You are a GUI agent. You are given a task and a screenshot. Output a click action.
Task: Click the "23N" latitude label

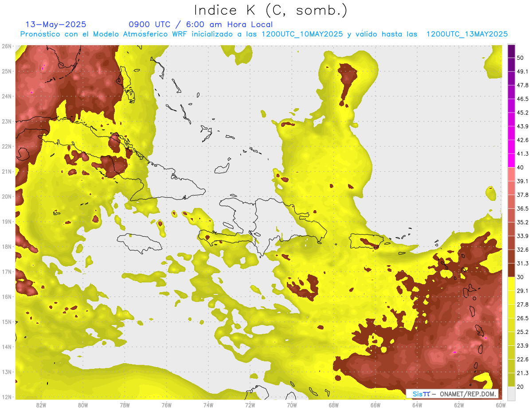(x=7, y=121)
